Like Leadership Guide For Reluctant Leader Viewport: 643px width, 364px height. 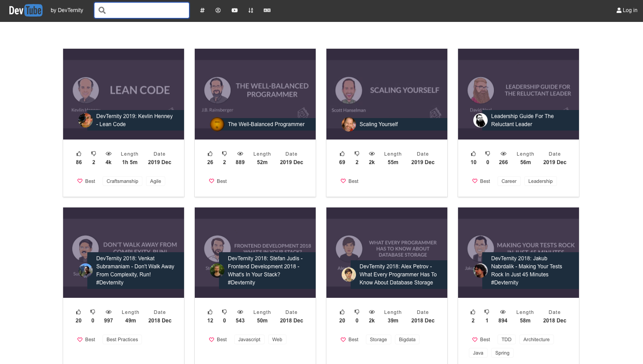(x=473, y=154)
